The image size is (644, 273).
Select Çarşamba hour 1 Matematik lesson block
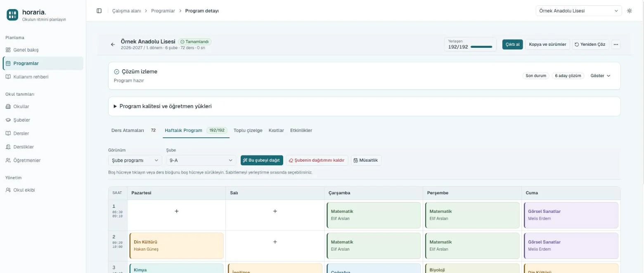click(x=374, y=215)
